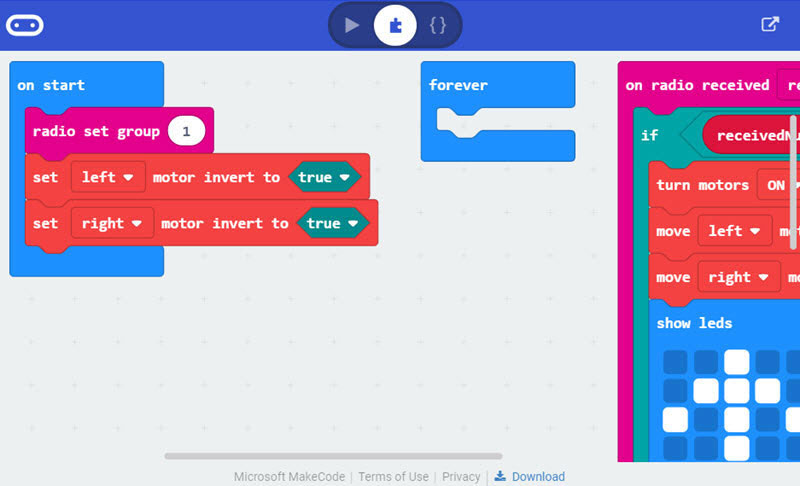Open the left motor dropdown in on start
The image size is (800, 486).
coord(108,177)
